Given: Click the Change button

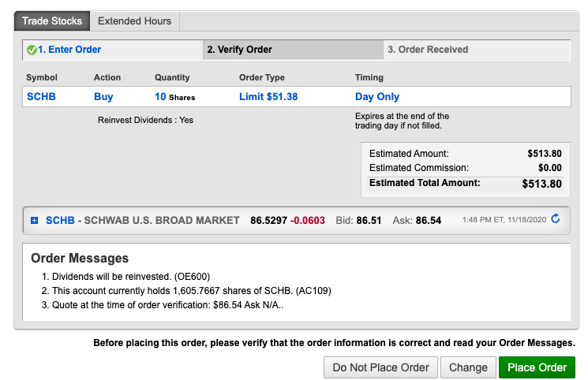Looking at the screenshot, I should [468, 367].
